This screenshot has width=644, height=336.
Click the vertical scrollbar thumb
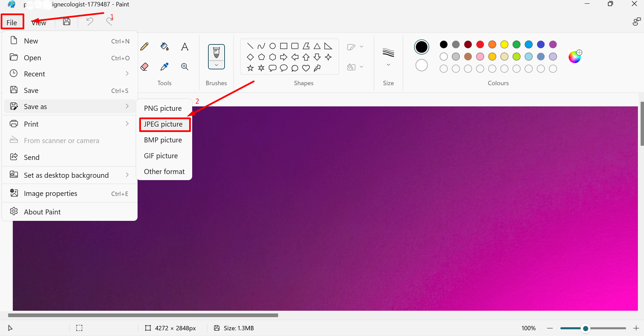(642, 123)
